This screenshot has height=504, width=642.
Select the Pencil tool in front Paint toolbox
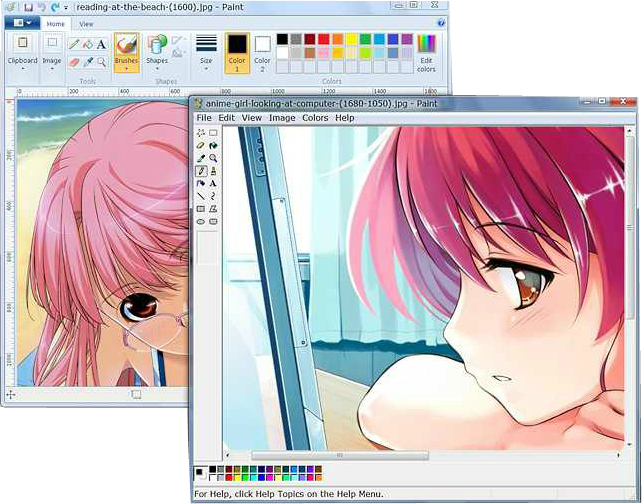(201, 171)
